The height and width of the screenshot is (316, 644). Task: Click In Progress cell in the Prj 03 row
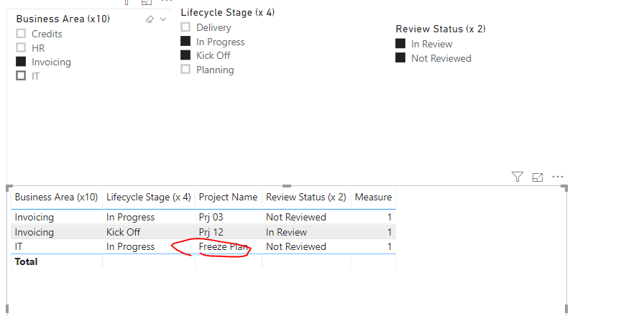[130, 217]
